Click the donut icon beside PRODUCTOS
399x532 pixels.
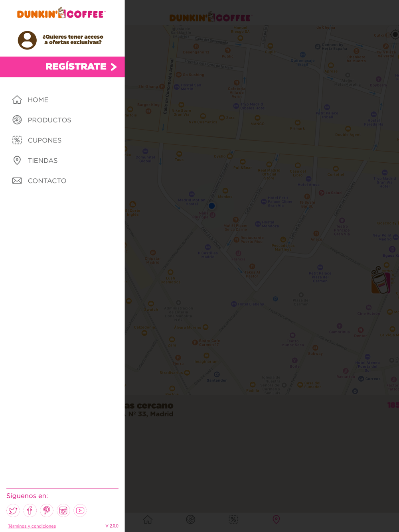(17, 120)
